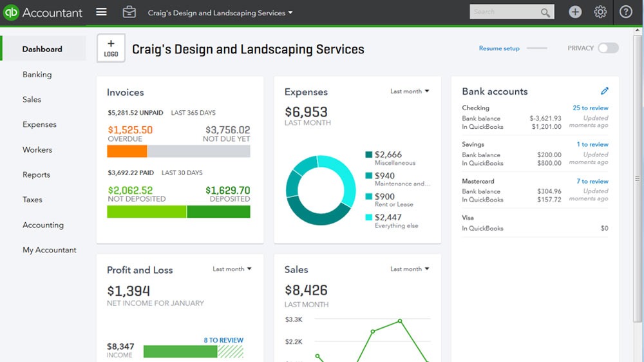Open Expenses in sidebar
The width and height of the screenshot is (644, 362).
coord(39,124)
